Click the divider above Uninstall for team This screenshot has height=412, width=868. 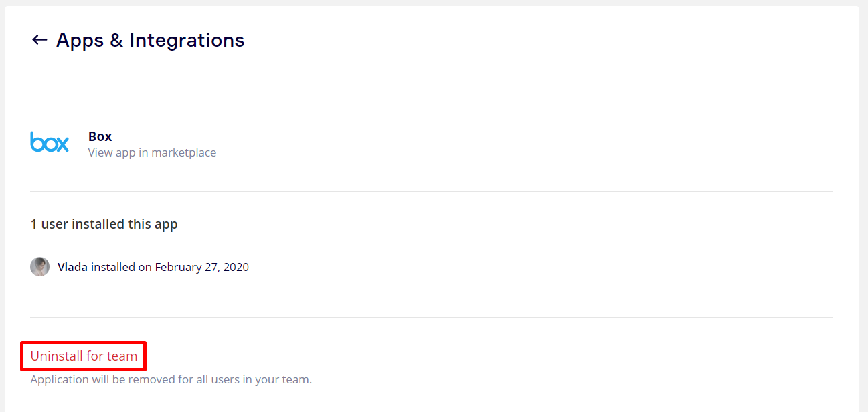click(x=432, y=317)
